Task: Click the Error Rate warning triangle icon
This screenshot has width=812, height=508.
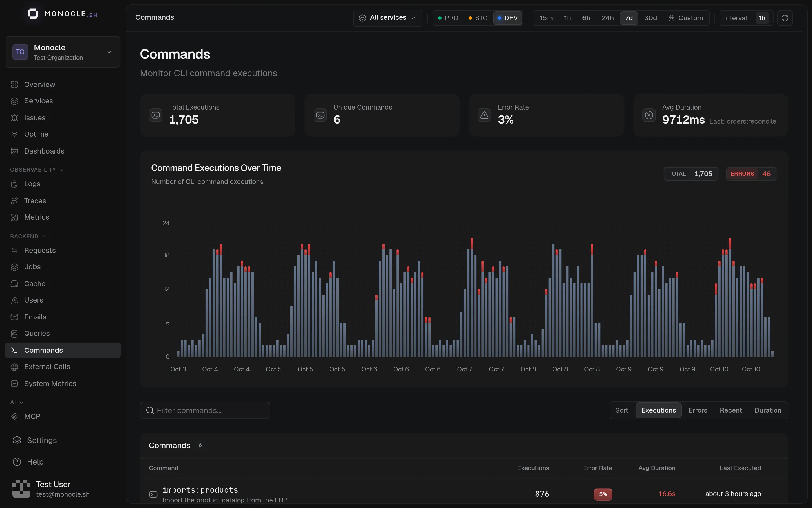Action: (x=484, y=115)
